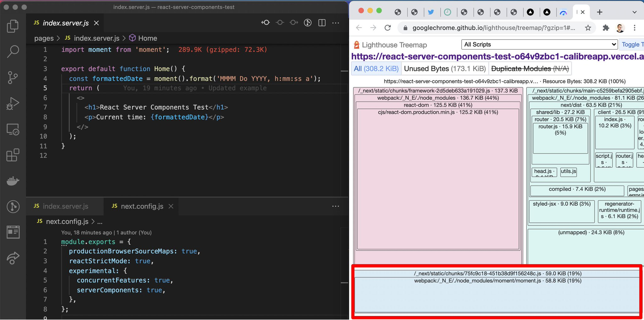Click the middle commit navigation icon
Image resolution: width=644 pixels, height=320 pixels.
click(x=280, y=23)
